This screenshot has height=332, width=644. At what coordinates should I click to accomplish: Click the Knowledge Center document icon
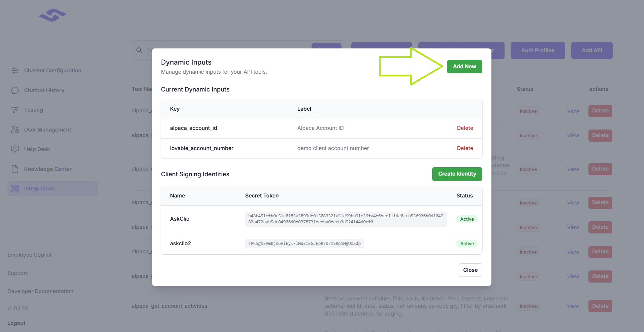tap(15, 169)
